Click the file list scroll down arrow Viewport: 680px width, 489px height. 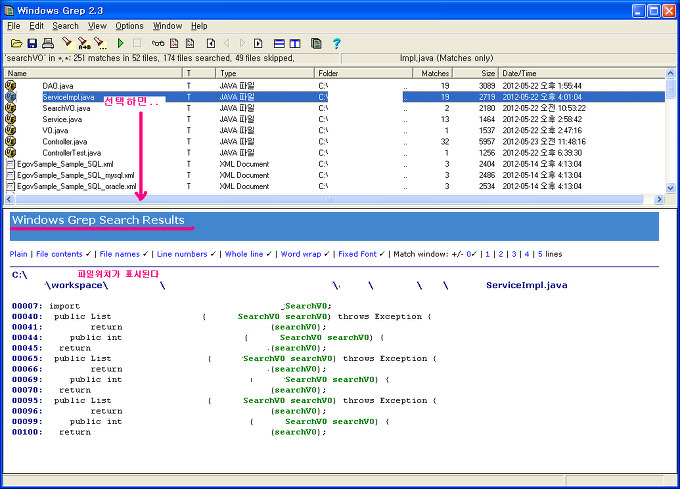click(670, 188)
